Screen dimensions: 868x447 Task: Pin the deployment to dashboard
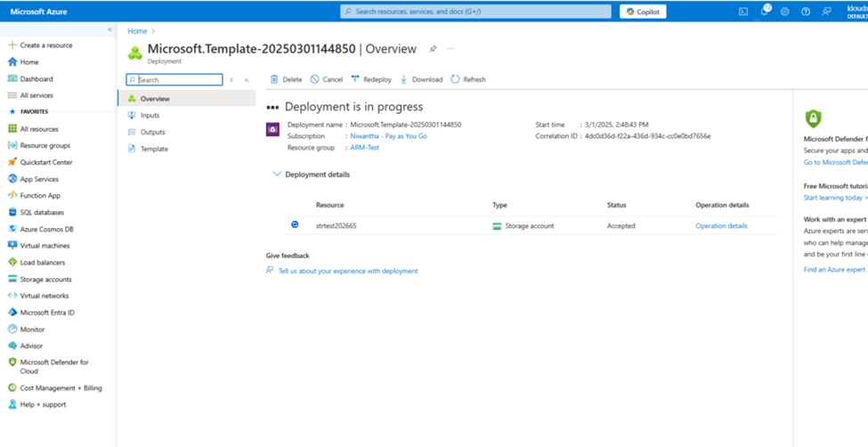(x=434, y=49)
